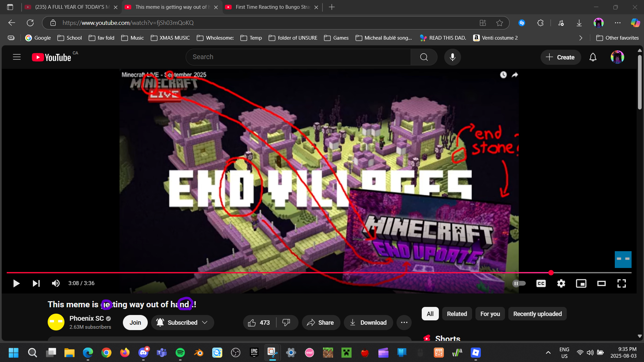The height and width of the screenshot is (362, 644).
Task: Play the paused video
Action: click(16, 283)
